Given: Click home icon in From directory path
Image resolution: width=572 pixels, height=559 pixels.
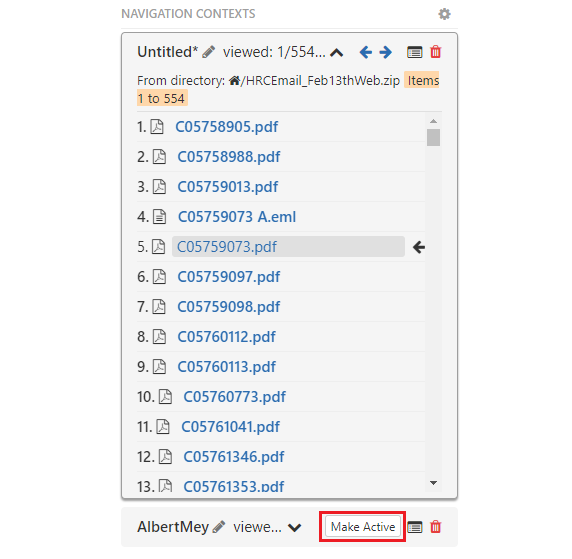Looking at the screenshot, I should pyautogui.click(x=234, y=80).
